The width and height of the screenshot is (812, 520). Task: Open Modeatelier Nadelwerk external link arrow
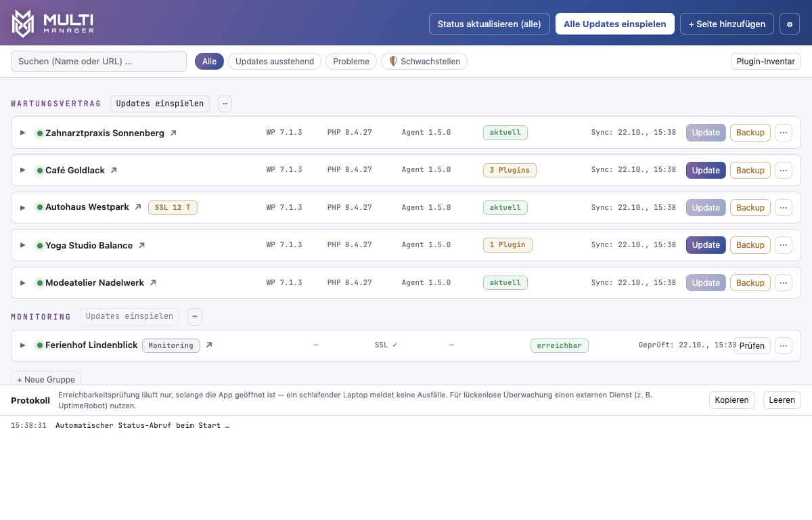pyautogui.click(x=153, y=282)
